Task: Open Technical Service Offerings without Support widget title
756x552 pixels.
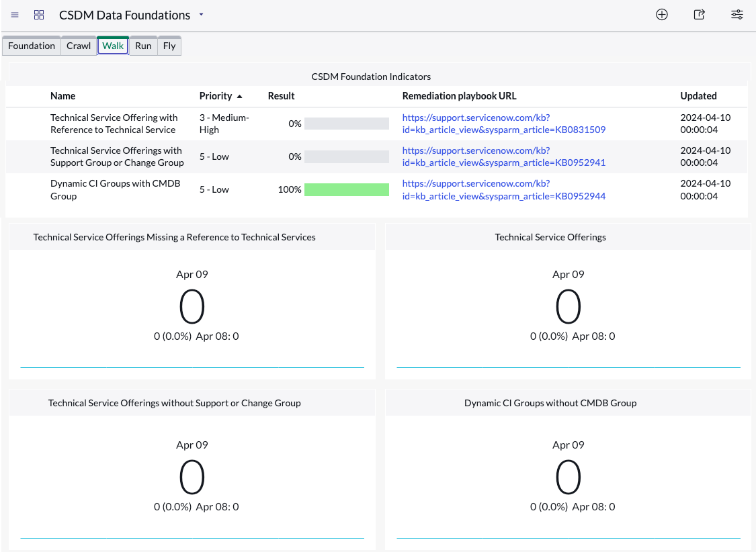Action: tap(174, 403)
